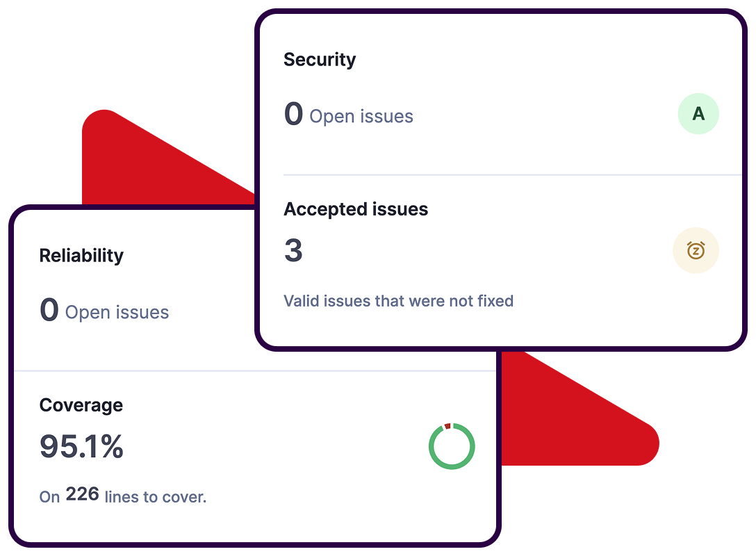Click the red uncovered segment of coverage donut
Viewport: 756px width, 556px height.
click(x=447, y=425)
